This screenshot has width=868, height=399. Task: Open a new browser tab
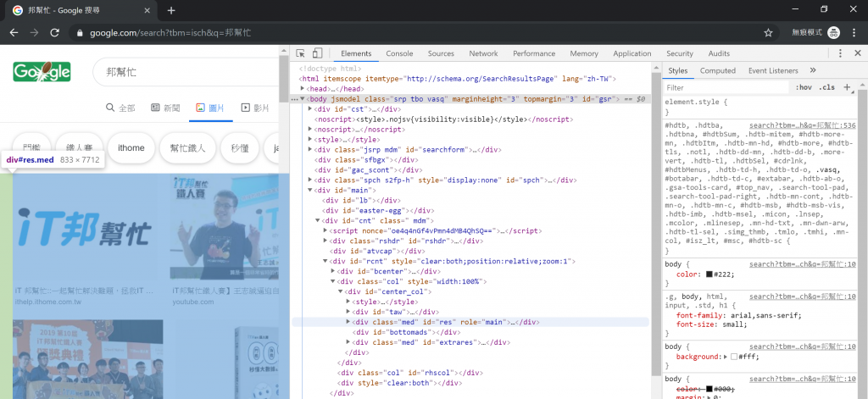point(171,10)
